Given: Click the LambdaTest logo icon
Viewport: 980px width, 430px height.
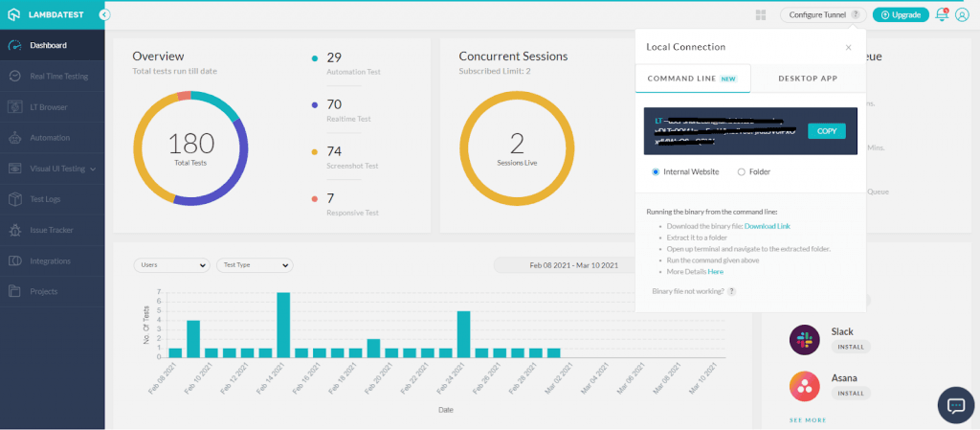Looking at the screenshot, I should tap(14, 14).
